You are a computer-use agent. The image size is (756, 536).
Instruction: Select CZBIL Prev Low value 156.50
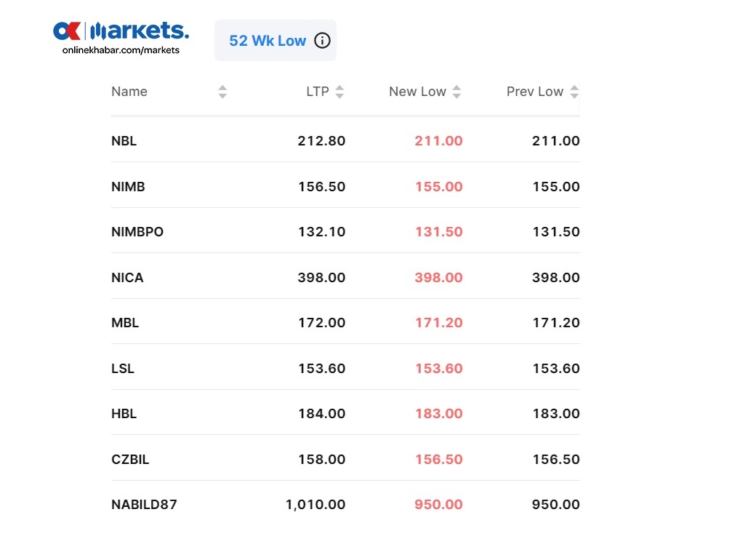tap(556, 460)
